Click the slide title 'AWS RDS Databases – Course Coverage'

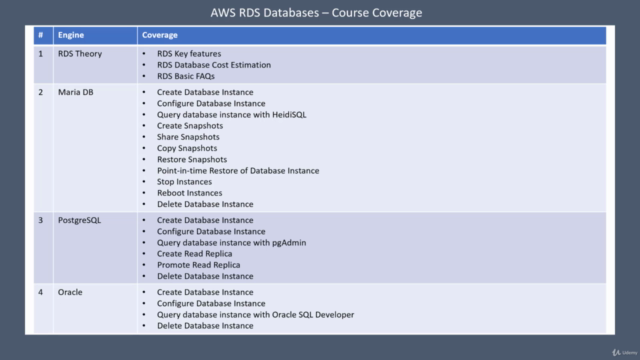coord(316,13)
